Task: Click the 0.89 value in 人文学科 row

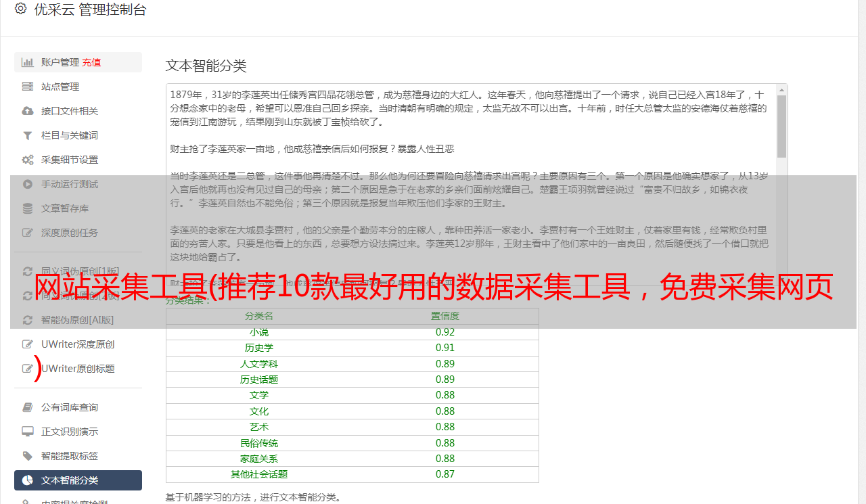Action: pyautogui.click(x=445, y=364)
